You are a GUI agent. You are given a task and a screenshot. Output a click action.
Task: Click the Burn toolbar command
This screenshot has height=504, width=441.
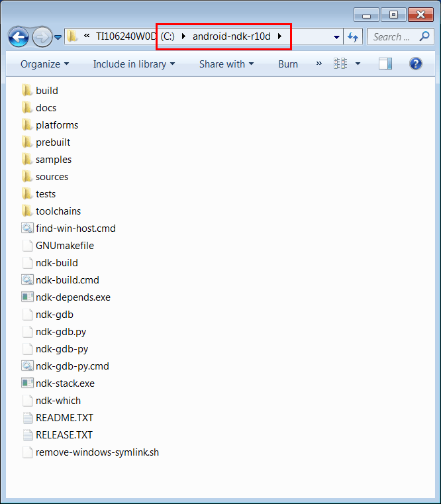(288, 64)
